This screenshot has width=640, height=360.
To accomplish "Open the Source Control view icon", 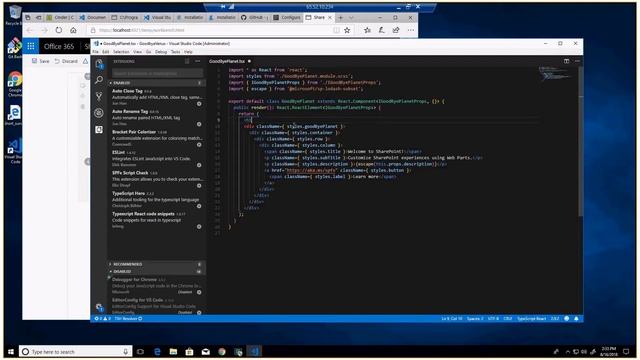I will tap(99, 96).
